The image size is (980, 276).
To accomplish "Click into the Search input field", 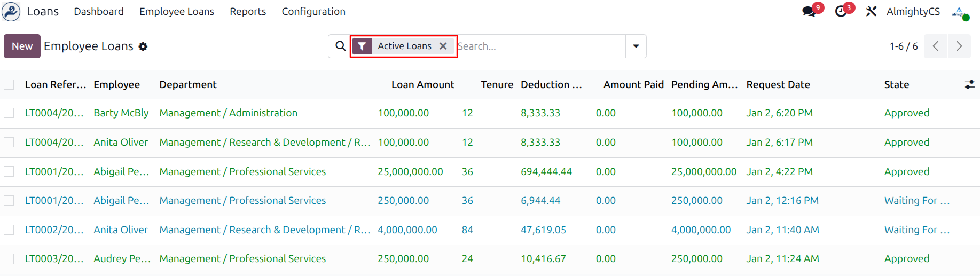I will click(x=539, y=46).
